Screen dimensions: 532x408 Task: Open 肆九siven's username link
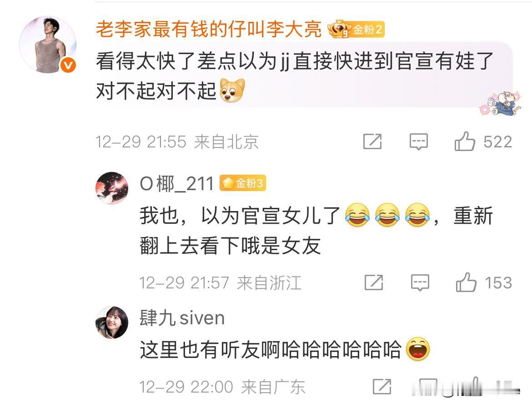182,318
